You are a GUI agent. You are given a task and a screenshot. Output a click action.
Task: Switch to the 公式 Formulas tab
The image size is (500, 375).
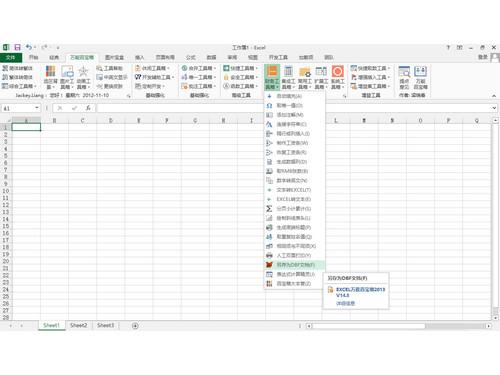191,57
